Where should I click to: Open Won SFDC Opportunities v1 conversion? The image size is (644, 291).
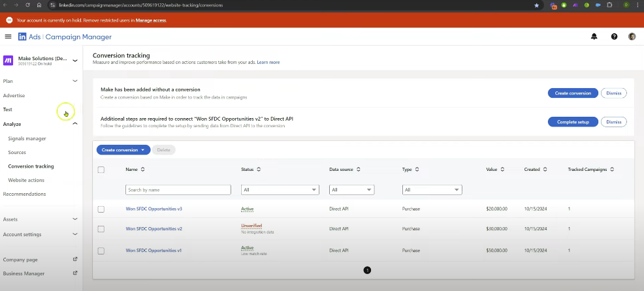[153, 251]
